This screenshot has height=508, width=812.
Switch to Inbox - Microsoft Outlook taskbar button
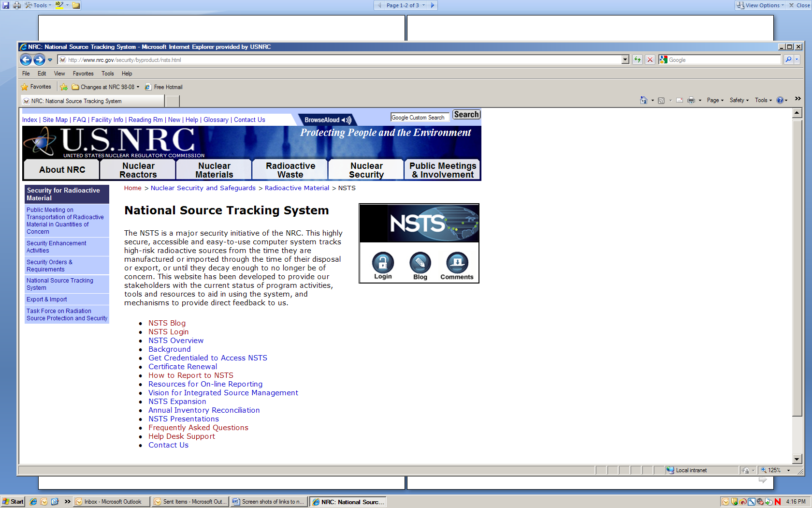(x=112, y=502)
